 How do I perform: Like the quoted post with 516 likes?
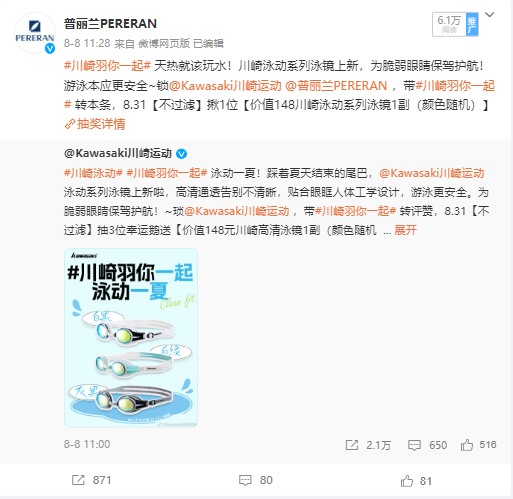pos(467,445)
